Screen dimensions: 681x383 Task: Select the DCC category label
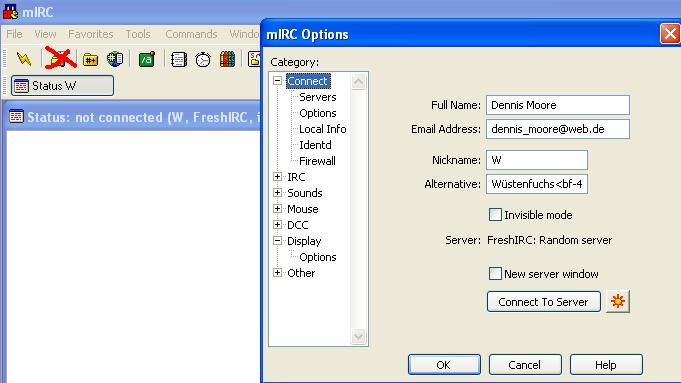(298, 225)
